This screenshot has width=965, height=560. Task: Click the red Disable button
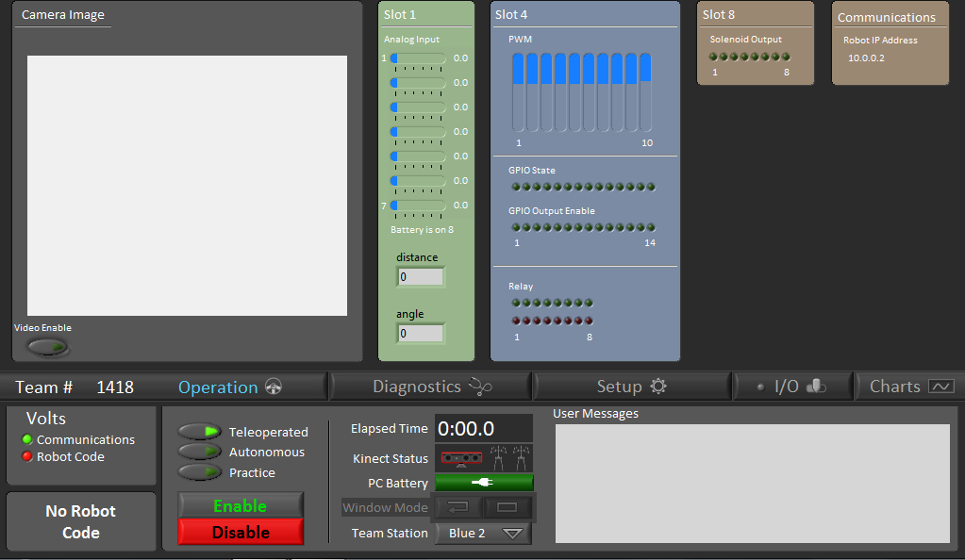pos(241,532)
